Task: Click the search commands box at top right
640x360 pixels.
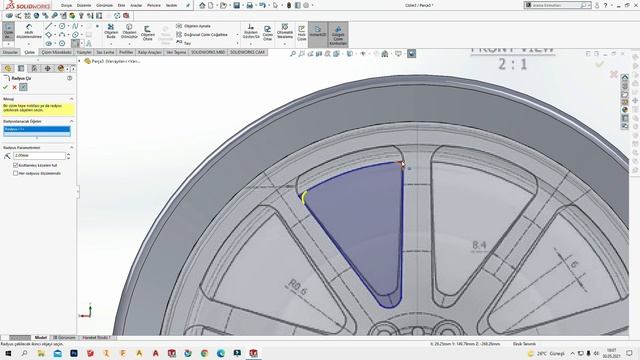Action: point(558,5)
